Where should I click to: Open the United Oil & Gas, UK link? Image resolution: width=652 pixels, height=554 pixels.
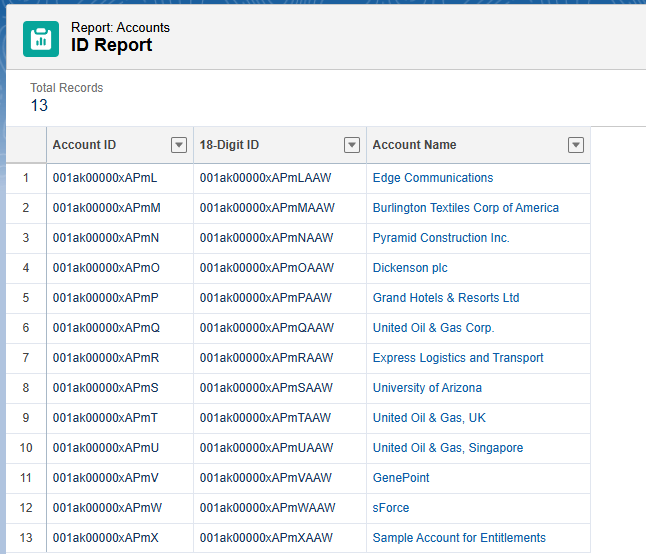[429, 418]
